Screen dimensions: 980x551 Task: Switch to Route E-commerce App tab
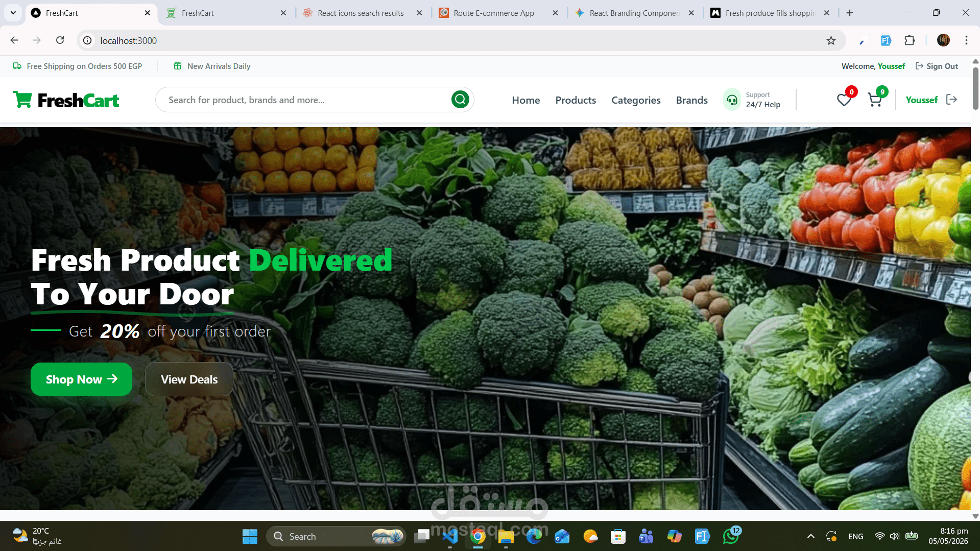point(498,13)
